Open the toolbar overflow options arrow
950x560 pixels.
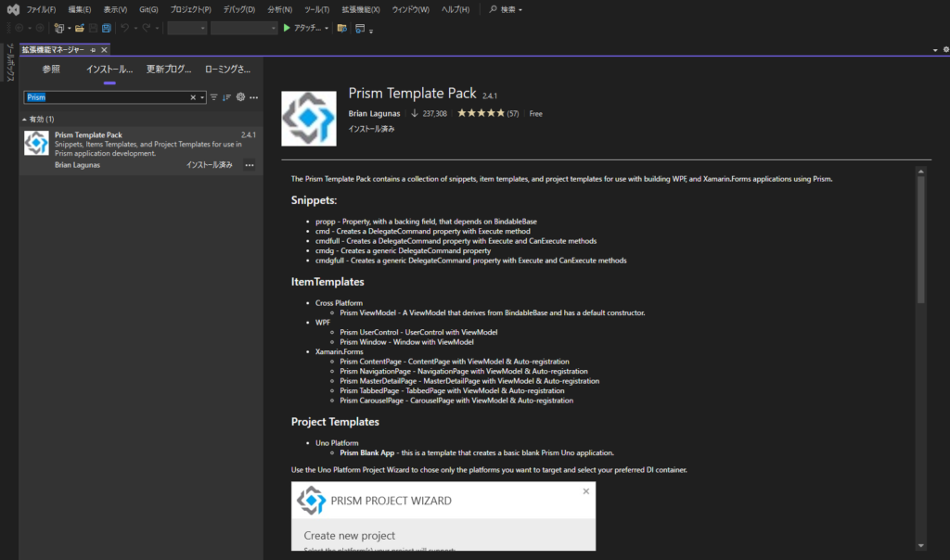pyautogui.click(x=371, y=31)
